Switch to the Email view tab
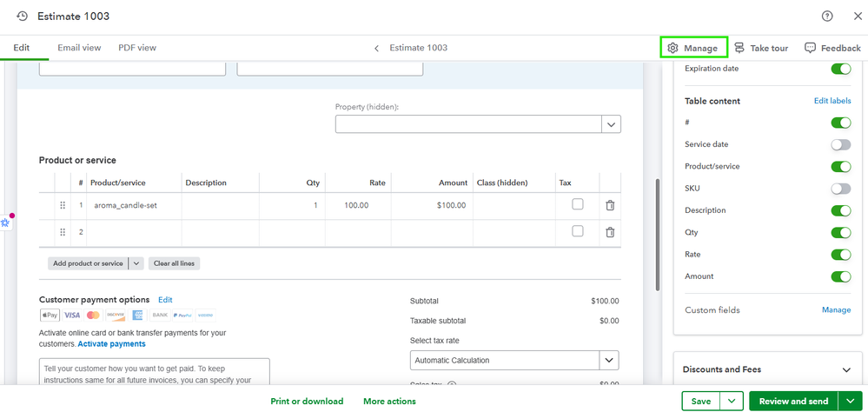868x412 pixels. point(79,48)
